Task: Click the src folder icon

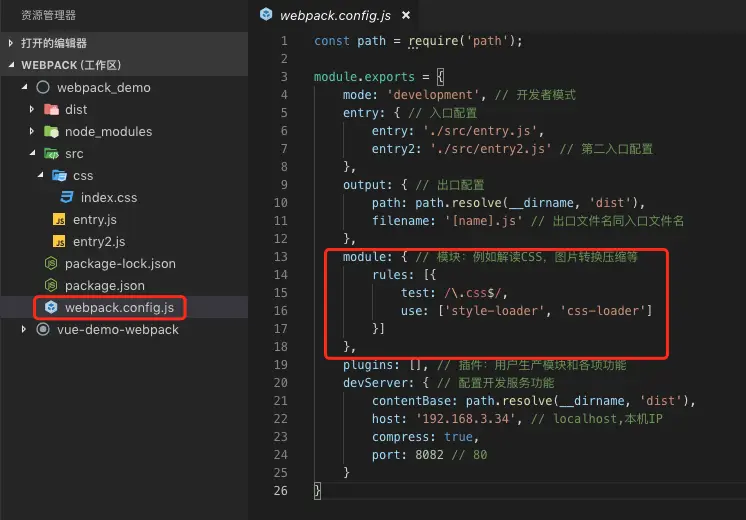Action: click(51, 153)
